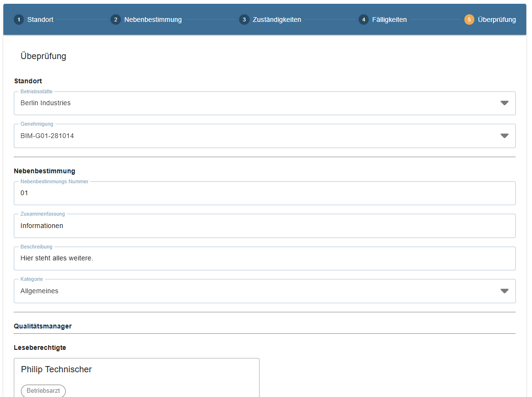
Task: Switch to the Nebenbestimmung step
Action: point(153,20)
